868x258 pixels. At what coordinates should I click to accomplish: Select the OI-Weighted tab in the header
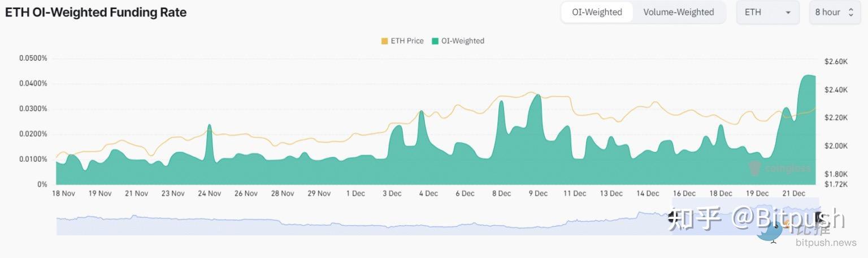[x=597, y=12]
